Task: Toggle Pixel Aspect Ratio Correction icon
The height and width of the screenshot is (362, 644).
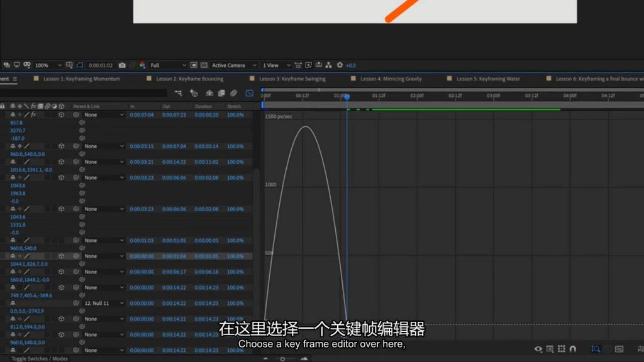Action: click(298, 65)
